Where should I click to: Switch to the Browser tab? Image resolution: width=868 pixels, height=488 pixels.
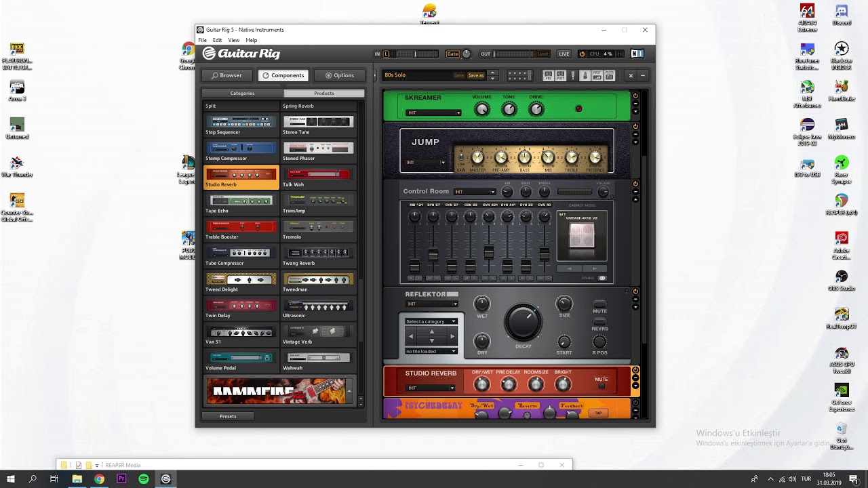click(226, 75)
